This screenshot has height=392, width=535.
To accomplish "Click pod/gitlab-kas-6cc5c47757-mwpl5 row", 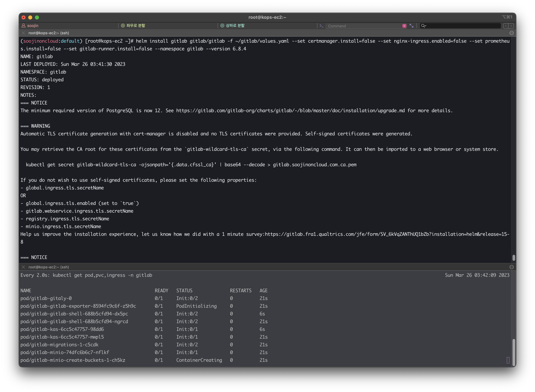I will pyautogui.click(x=144, y=337).
